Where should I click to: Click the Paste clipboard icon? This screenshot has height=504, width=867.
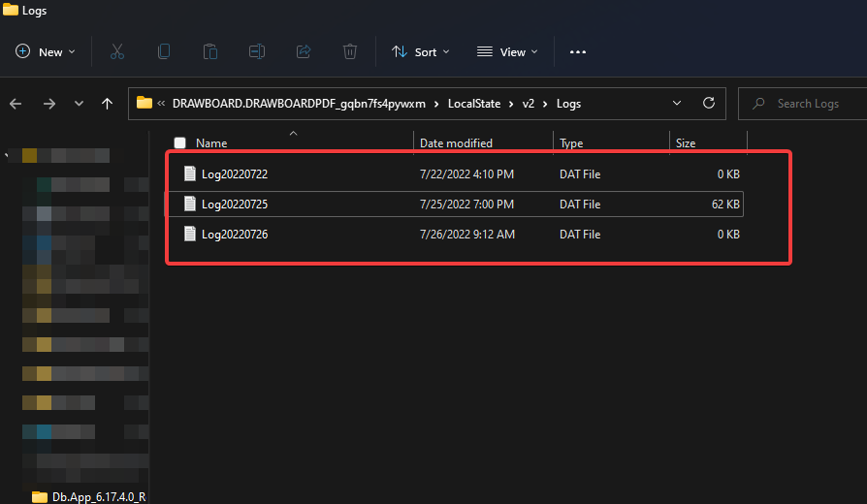(x=210, y=52)
